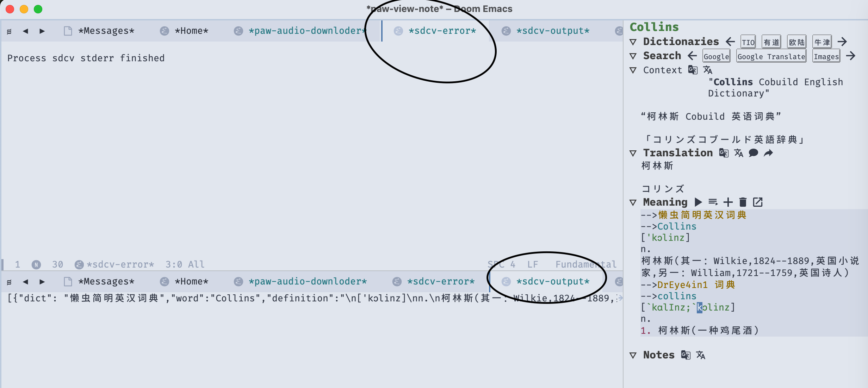The image size is (868, 388).
Task: Click the right arrow in the Search row
Action: (x=851, y=56)
